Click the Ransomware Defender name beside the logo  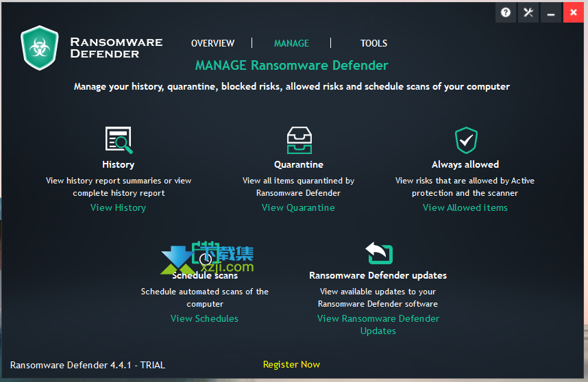(117, 48)
